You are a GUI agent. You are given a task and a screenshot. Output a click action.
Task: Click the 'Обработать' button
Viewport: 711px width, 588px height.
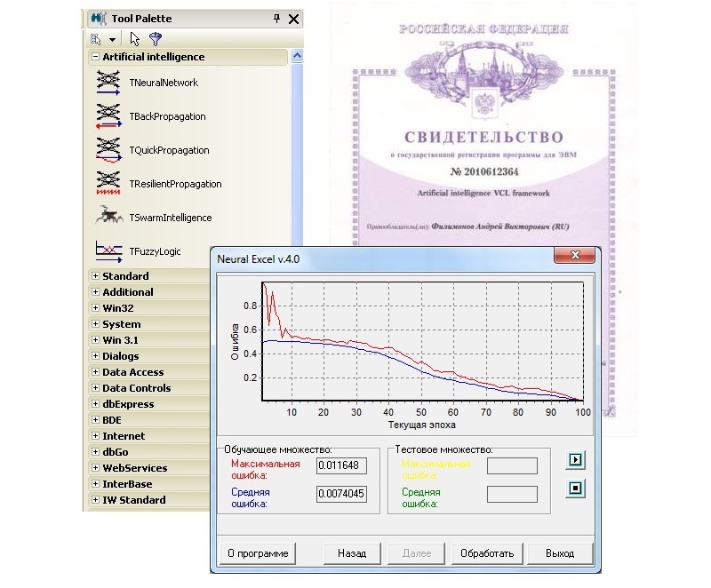tap(487, 553)
